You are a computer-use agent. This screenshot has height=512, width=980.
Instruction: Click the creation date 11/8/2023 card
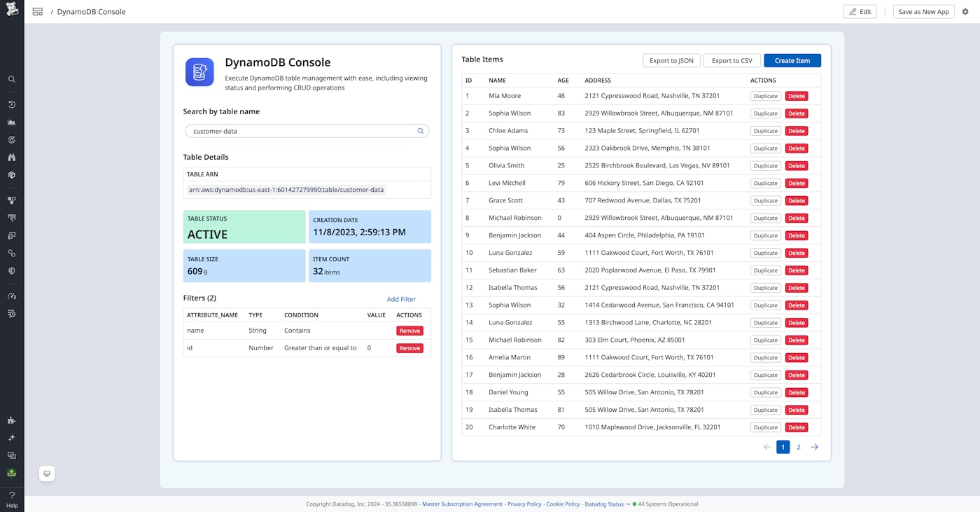coord(370,227)
